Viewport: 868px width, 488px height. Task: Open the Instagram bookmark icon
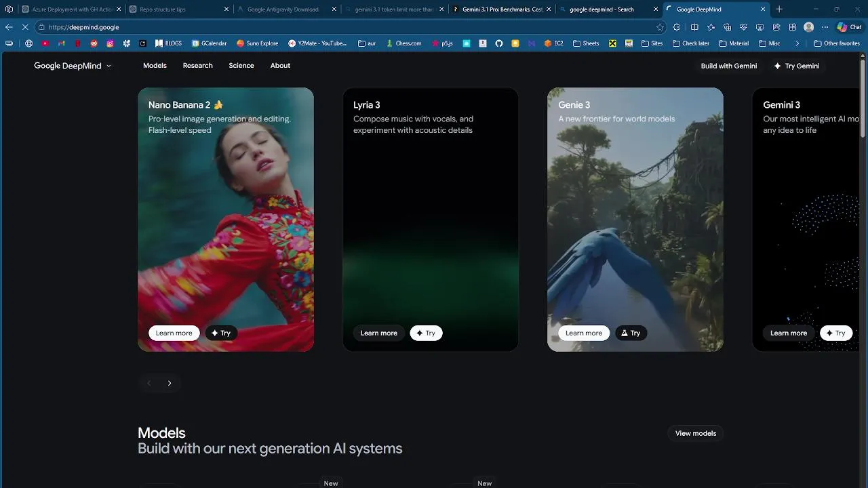(110, 43)
